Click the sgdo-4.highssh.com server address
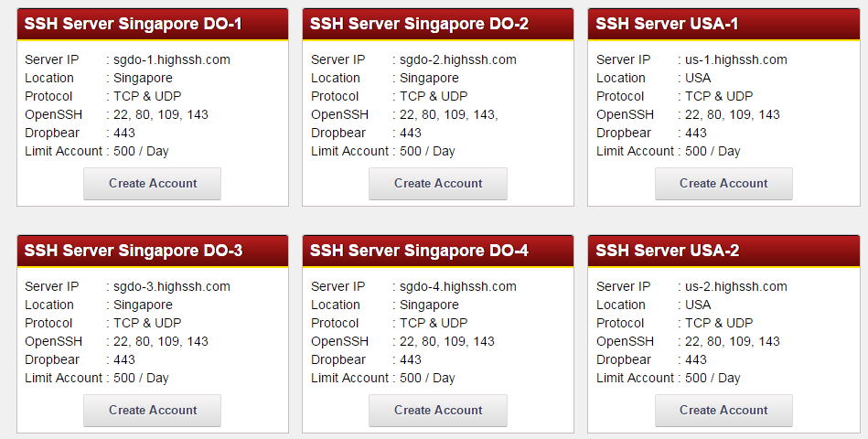868x439 pixels. (458, 287)
